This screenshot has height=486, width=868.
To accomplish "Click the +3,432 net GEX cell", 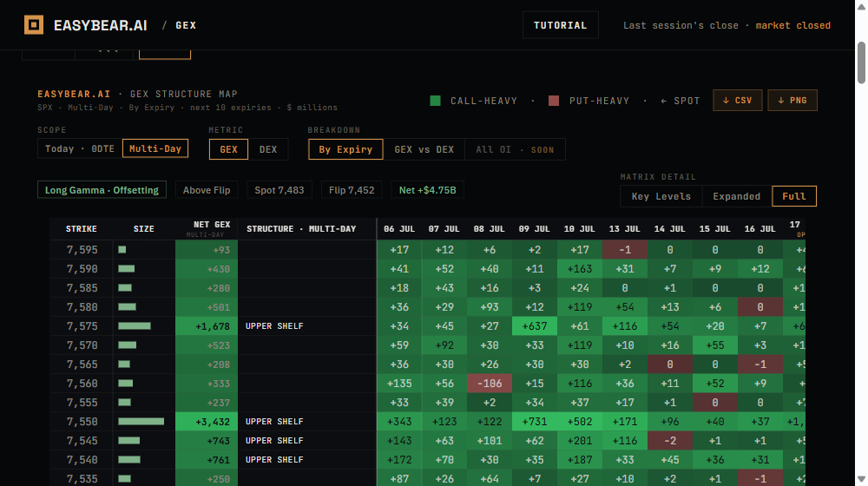I will click(207, 422).
